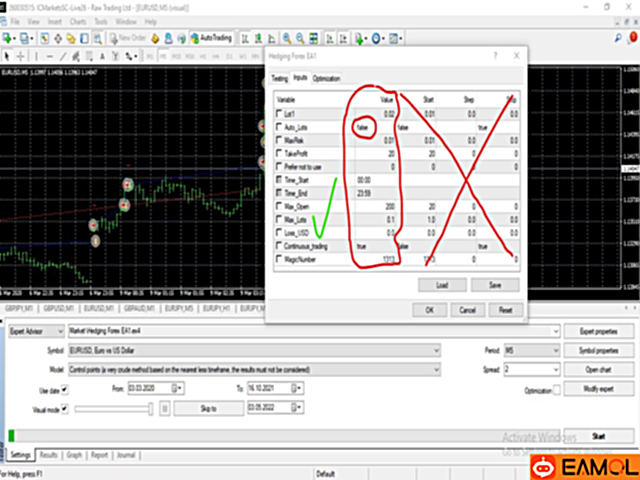Confirm with the OK button
The height and width of the screenshot is (480, 640).
(x=429, y=310)
